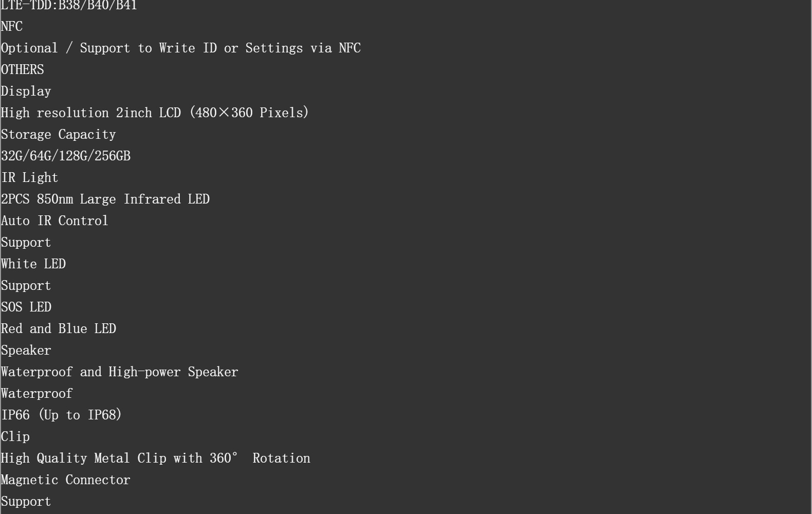812x514 pixels.
Task: Click the 'NFC' heading line
Action: [12, 26]
